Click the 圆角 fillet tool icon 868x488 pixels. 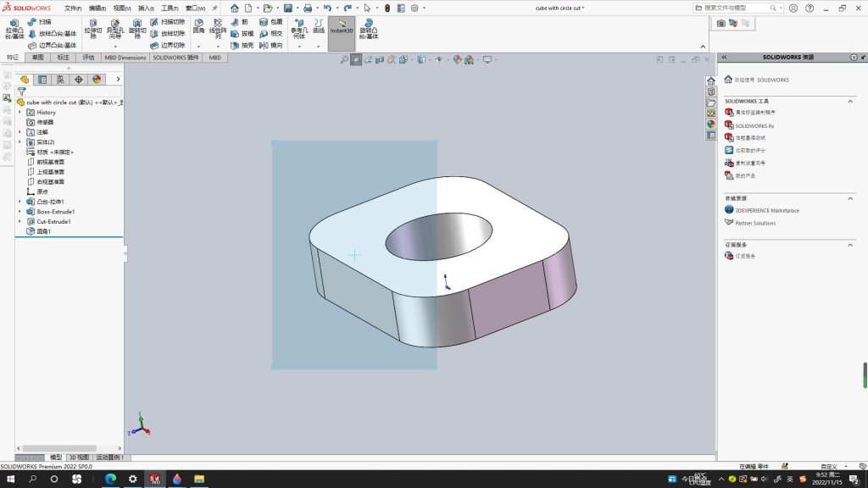point(198,25)
